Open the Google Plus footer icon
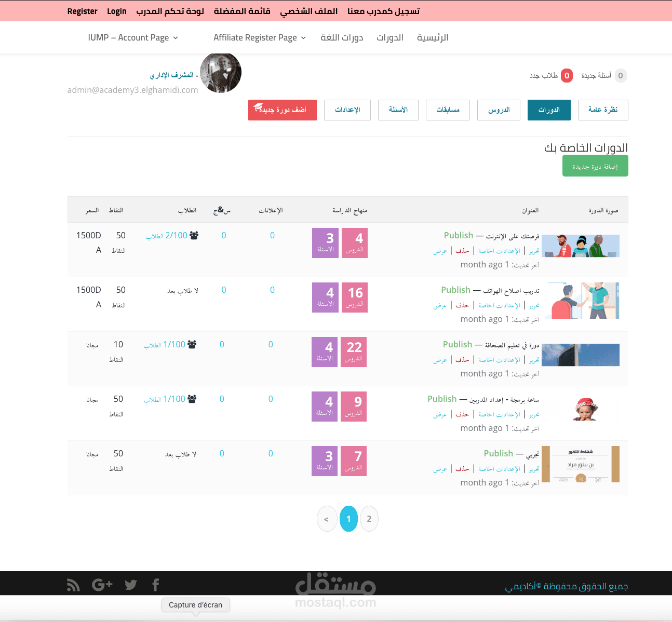672x622 pixels. coord(102,585)
